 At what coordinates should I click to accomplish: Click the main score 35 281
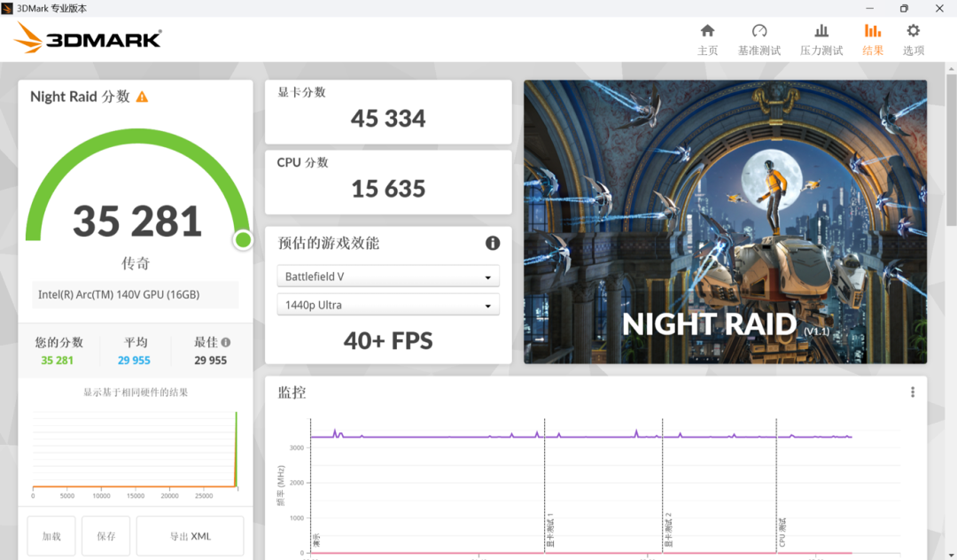(x=137, y=221)
